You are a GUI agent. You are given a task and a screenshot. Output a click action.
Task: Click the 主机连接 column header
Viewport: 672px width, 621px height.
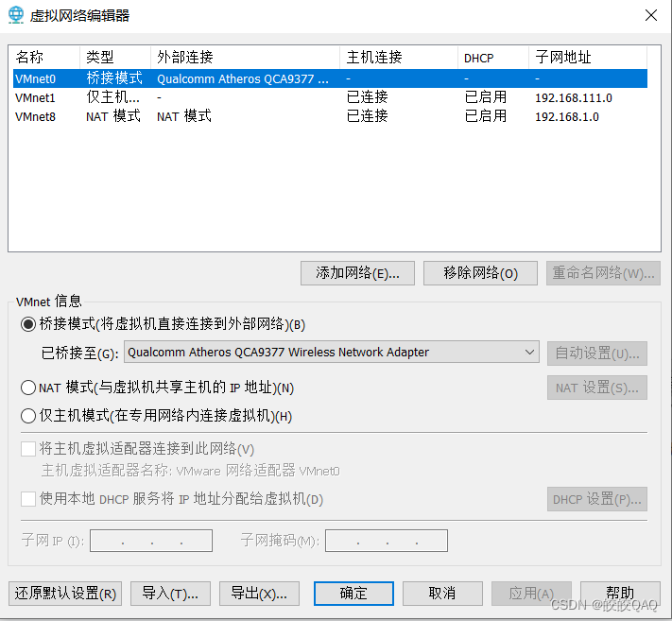399,58
